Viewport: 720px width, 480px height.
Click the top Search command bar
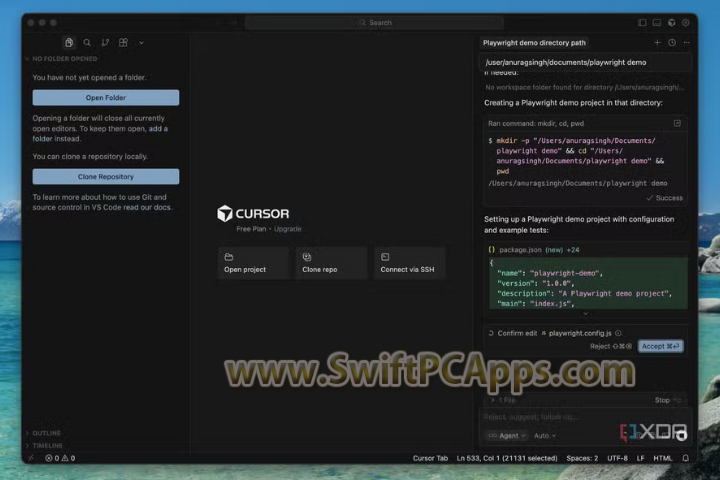[x=374, y=23]
